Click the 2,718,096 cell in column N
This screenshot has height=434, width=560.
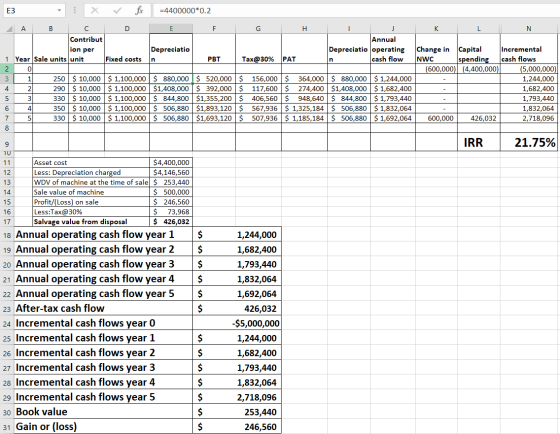pyautogui.click(x=529, y=118)
